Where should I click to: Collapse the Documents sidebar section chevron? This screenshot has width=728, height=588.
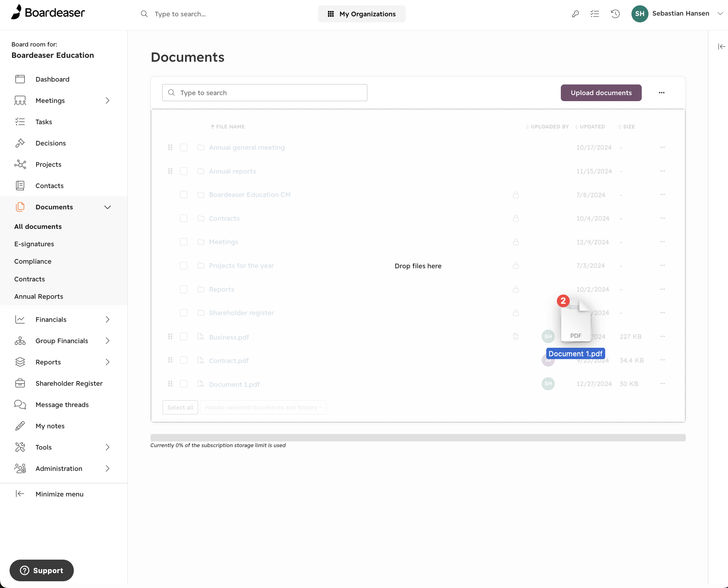(x=108, y=207)
